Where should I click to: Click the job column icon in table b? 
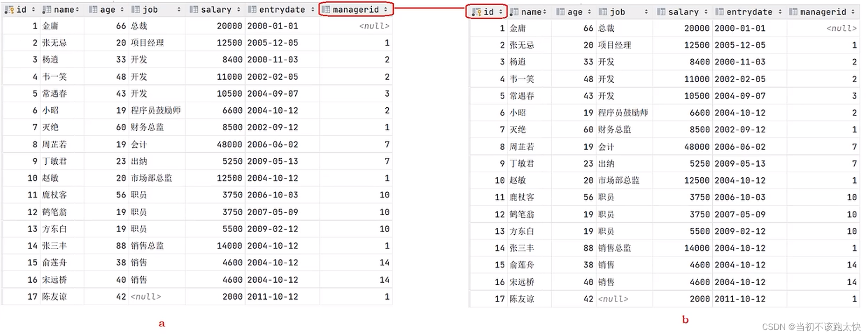603,12
